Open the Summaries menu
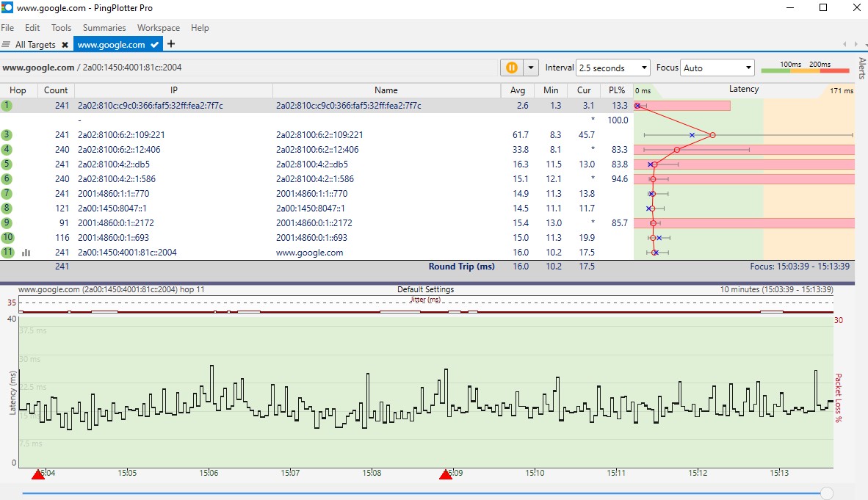The width and height of the screenshot is (868, 500). (104, 28)
